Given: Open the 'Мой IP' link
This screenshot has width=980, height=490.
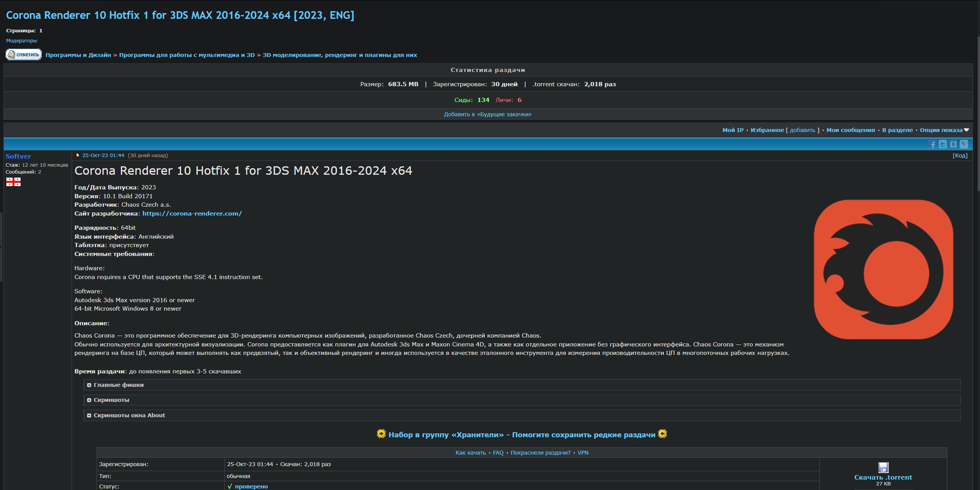Looking at the screenshot, I should coord(733,130).
